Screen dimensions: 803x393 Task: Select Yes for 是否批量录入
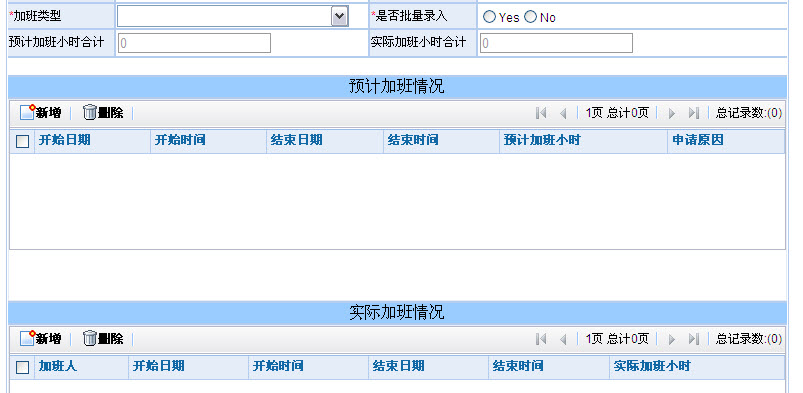490,17
